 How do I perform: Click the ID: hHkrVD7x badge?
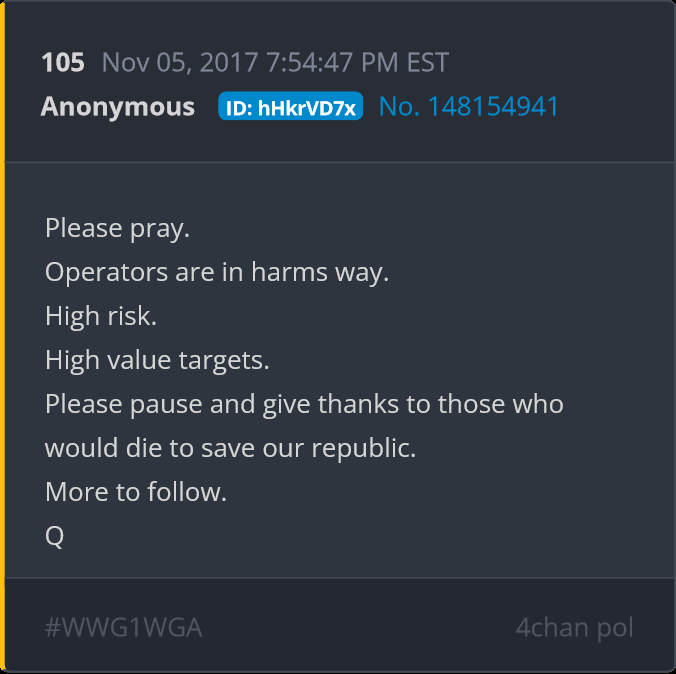(x=291, y=106)
